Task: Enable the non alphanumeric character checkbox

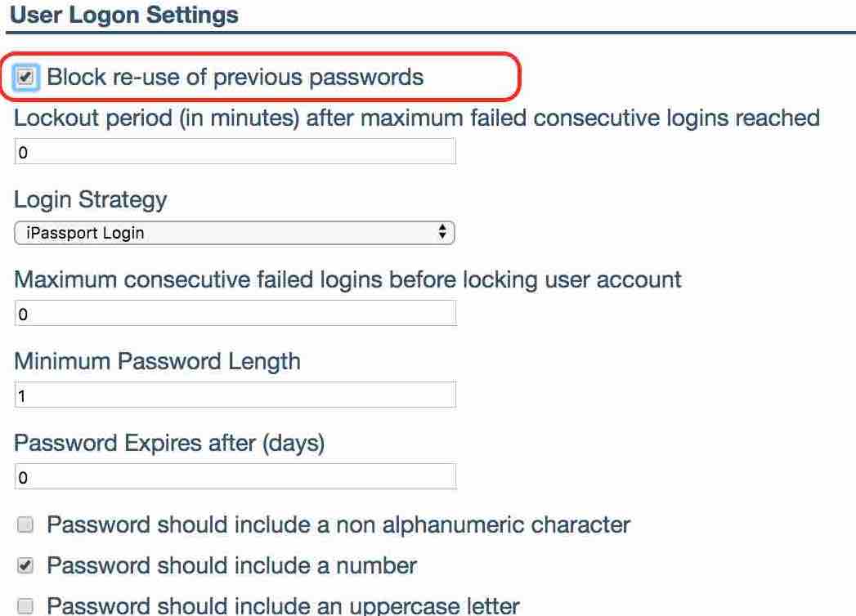Action: click(x=25, y=525)
